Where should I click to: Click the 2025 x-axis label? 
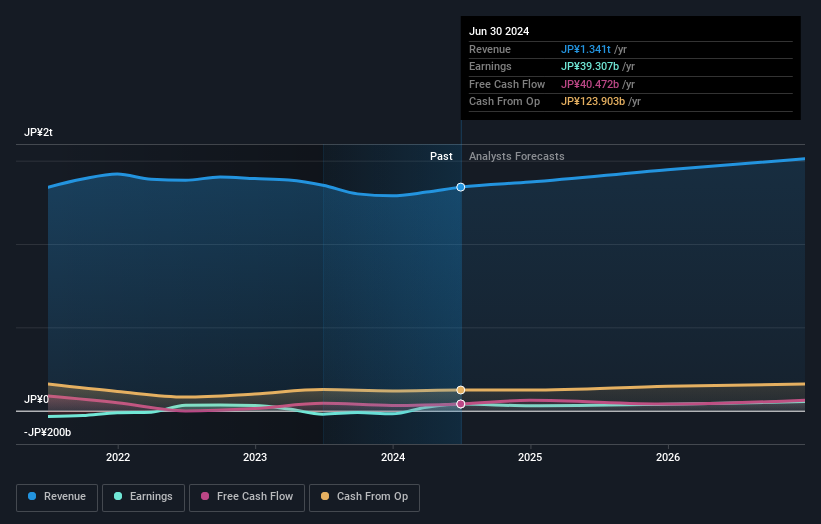[x=530, y=457]
